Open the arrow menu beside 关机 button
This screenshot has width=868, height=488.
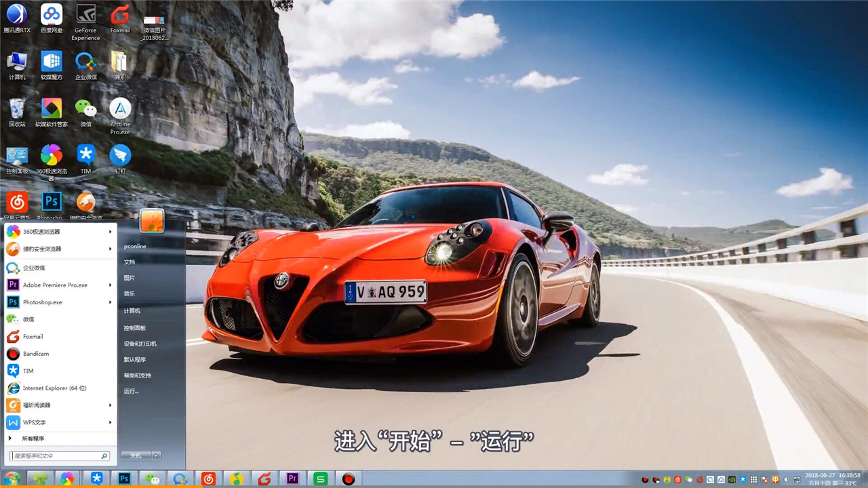156,456
